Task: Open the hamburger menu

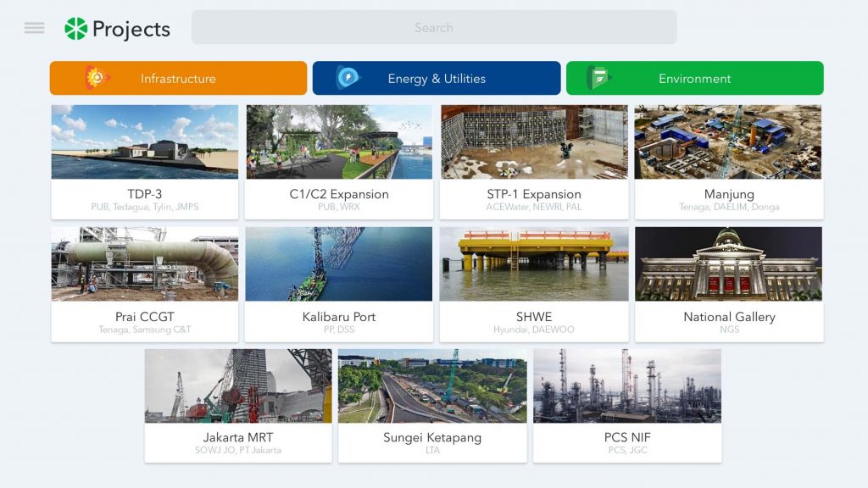Action: [34, 28]
